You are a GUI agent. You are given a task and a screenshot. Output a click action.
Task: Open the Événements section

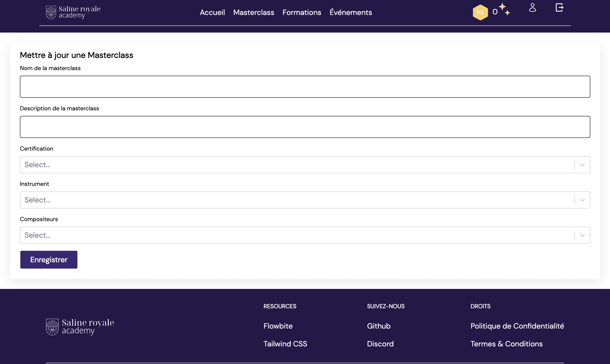tap(351, 12)
